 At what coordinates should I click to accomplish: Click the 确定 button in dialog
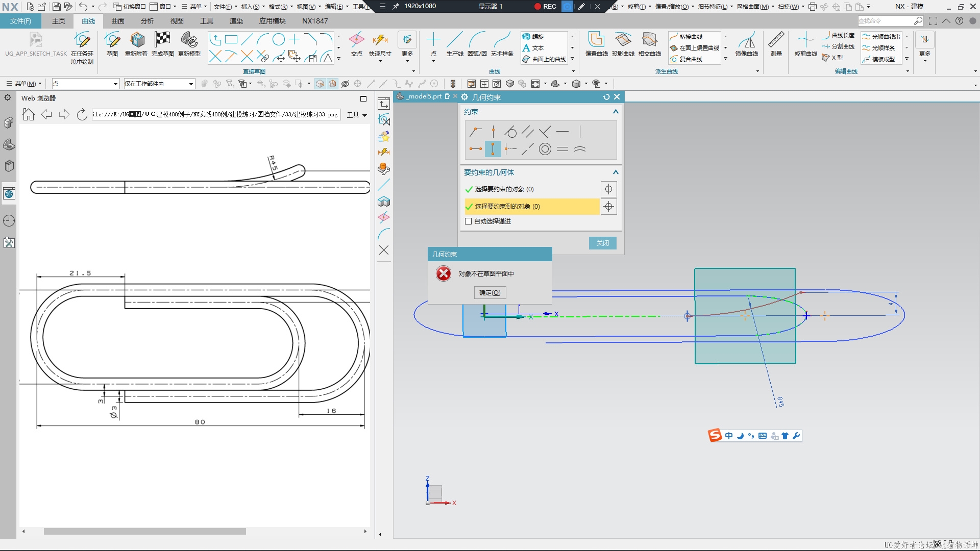pos(489,292)
